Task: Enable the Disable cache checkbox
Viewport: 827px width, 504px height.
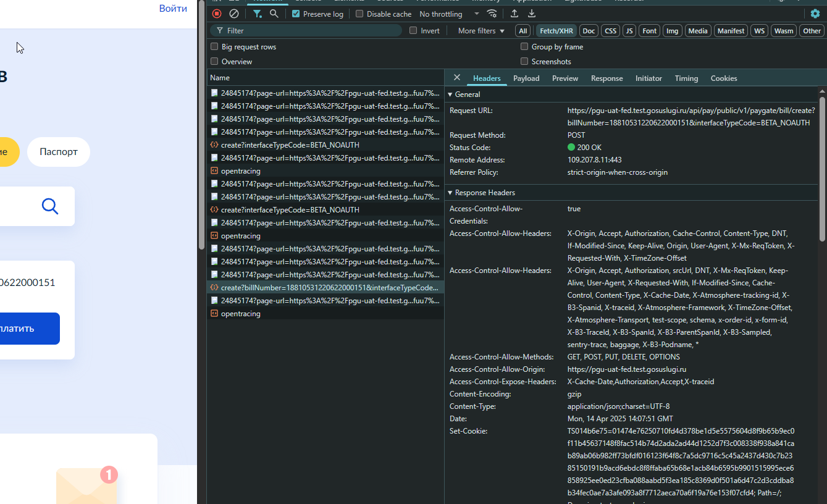Action: pos(359,14)
